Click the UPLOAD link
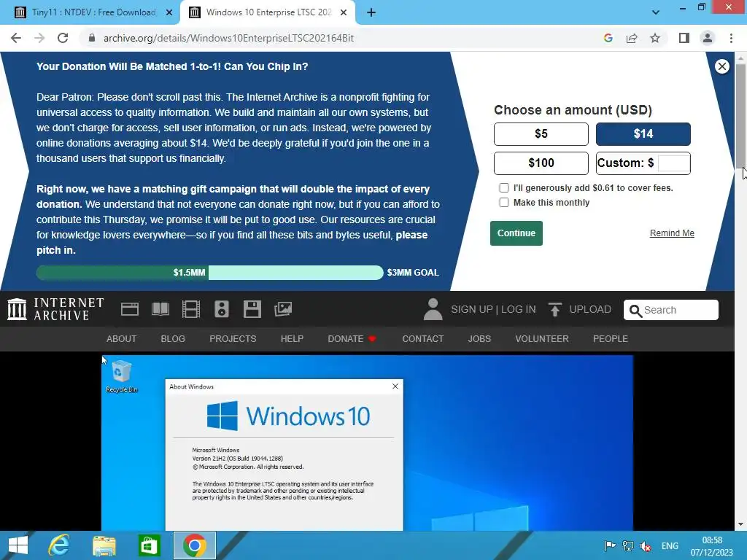 [x=589, y=309]
